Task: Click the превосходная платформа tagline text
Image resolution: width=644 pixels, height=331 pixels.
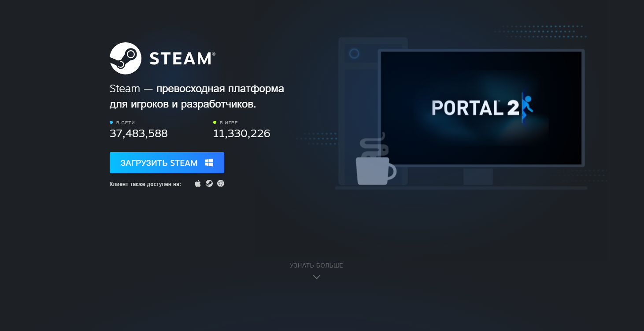Action: (x=220, y=89)
